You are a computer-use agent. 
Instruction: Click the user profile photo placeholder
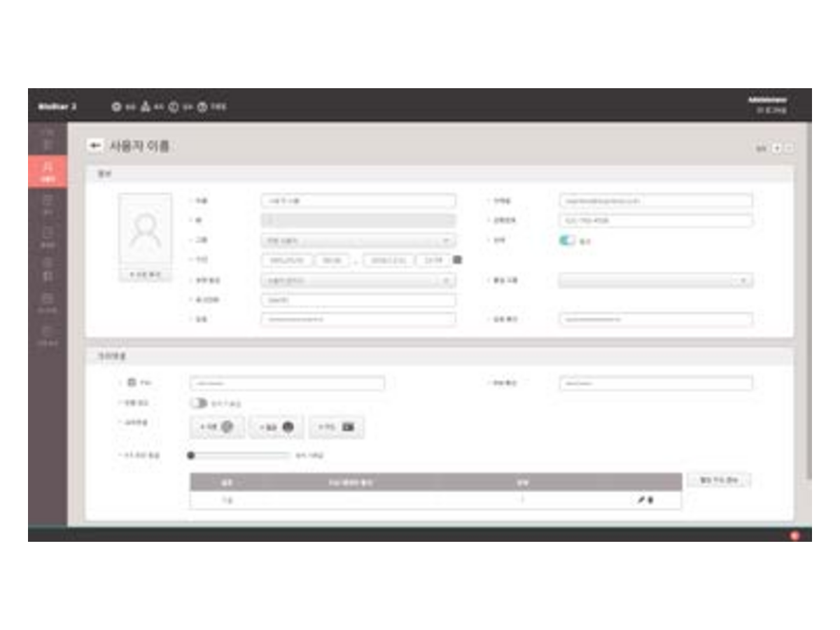click(x=145, y=231)
